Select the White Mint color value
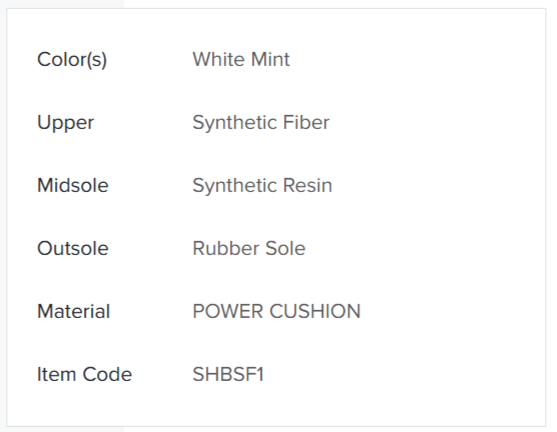The image size is (557, 432). pyautogui.click(x=241, y=59)
